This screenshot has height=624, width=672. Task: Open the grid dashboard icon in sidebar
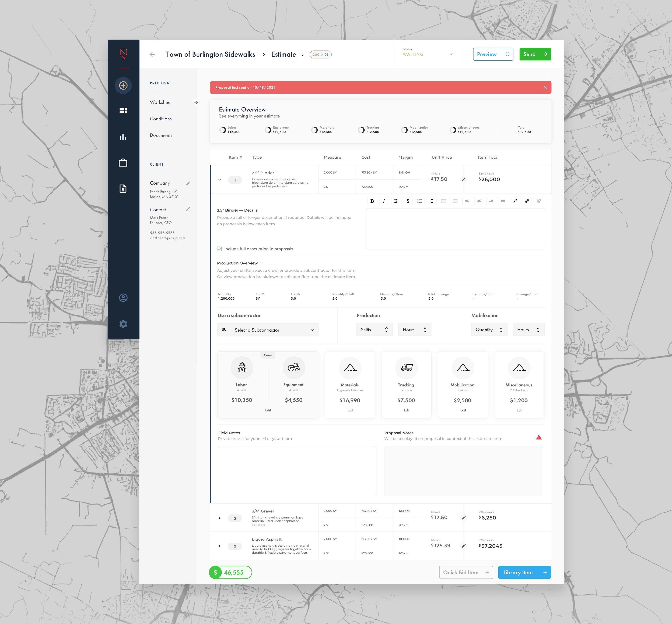pos(123,111)
